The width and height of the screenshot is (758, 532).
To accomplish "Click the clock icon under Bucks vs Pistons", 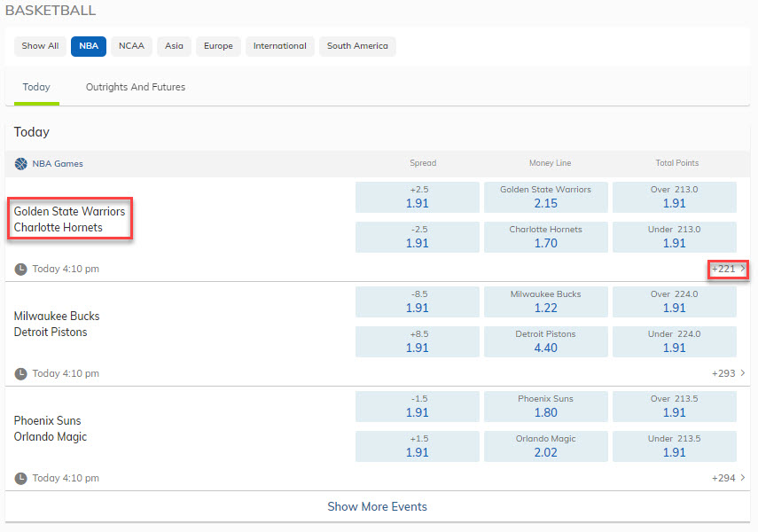I will pos(21,373).
